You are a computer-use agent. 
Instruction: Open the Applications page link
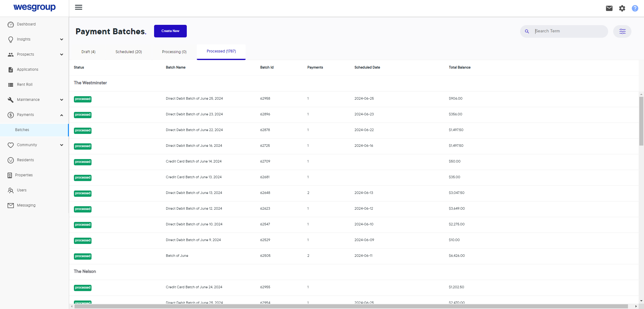27,69
